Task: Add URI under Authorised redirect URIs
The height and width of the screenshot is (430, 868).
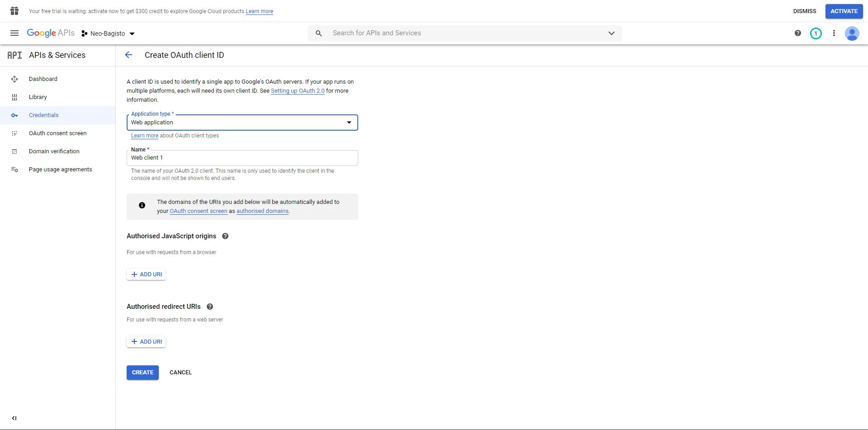Action: tap(146, 342)
